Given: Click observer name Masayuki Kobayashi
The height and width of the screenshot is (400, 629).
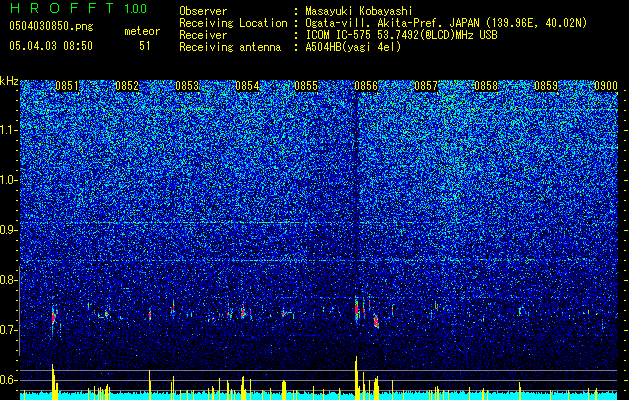Looking at the screenshot, I should click(x=359, y=11).
